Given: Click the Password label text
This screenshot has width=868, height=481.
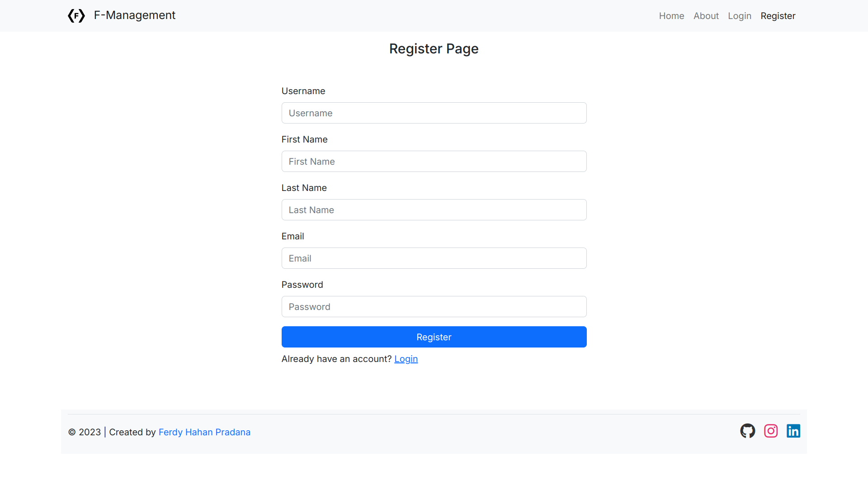Looking at the screenshot, I should [x=302, y=285].
